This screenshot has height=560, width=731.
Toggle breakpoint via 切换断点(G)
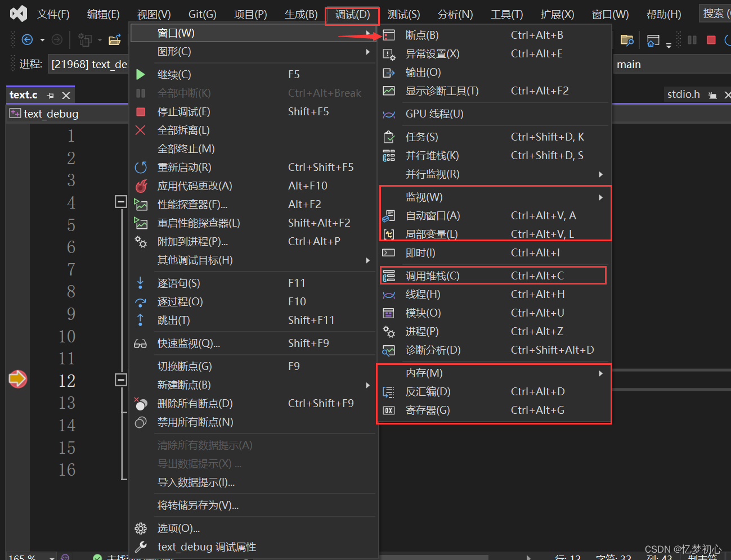point(185,367)
